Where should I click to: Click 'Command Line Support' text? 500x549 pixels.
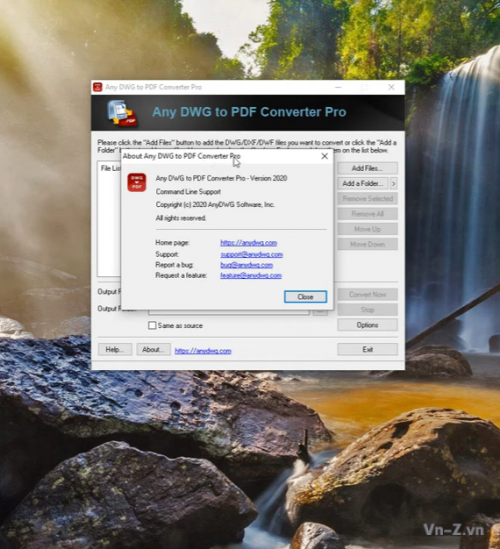(x=188, y=192)
